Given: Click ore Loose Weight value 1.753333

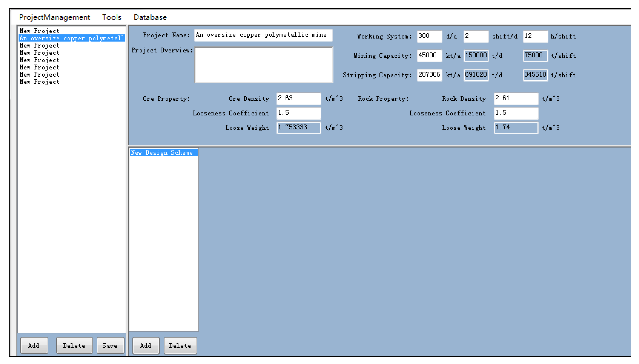Looking at the screenshot, I should click(x=298, y=128).
